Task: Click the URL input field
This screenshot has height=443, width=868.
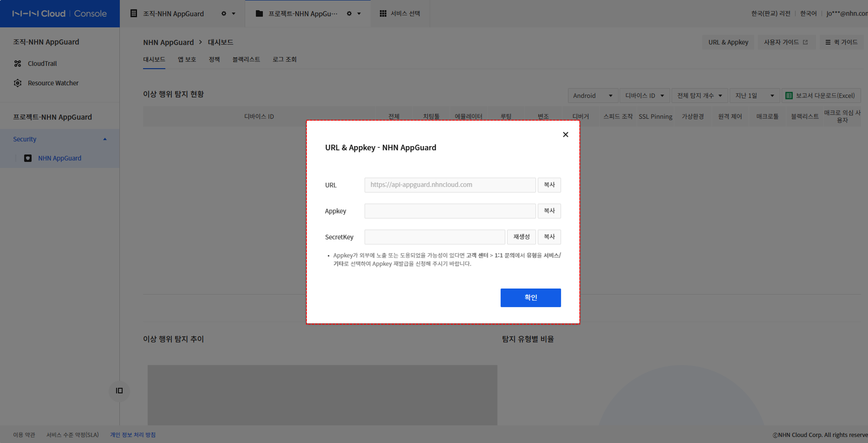Action: [x=450, y=185]
